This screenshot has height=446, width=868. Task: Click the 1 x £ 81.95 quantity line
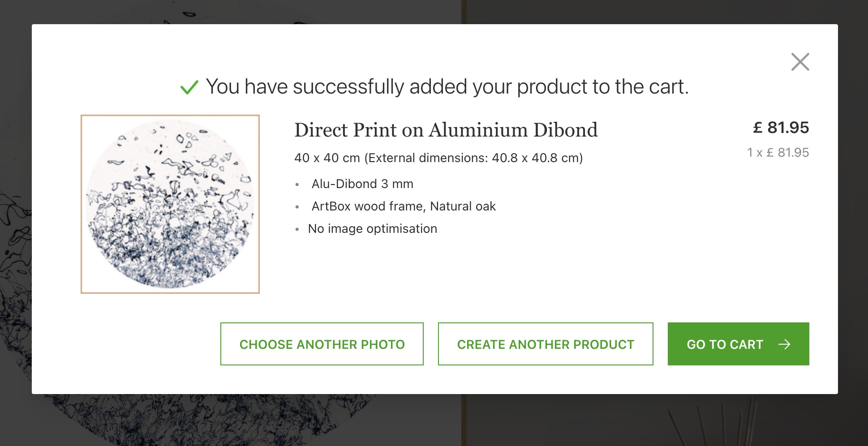point(778,153)
